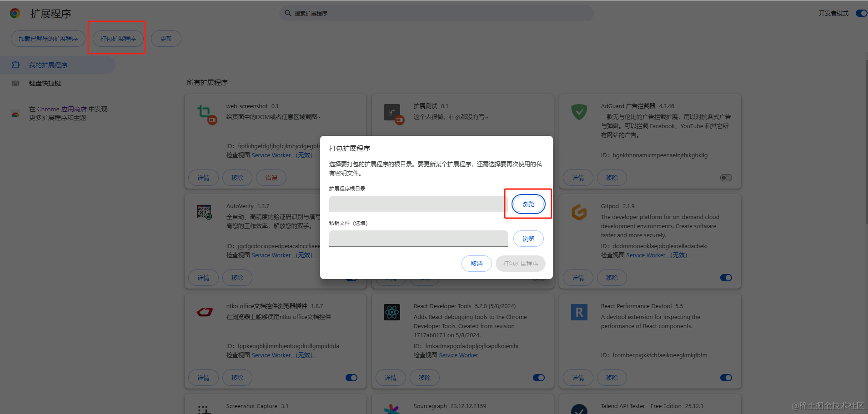Click the 扩展程序根目录 input field

(418, 204)
